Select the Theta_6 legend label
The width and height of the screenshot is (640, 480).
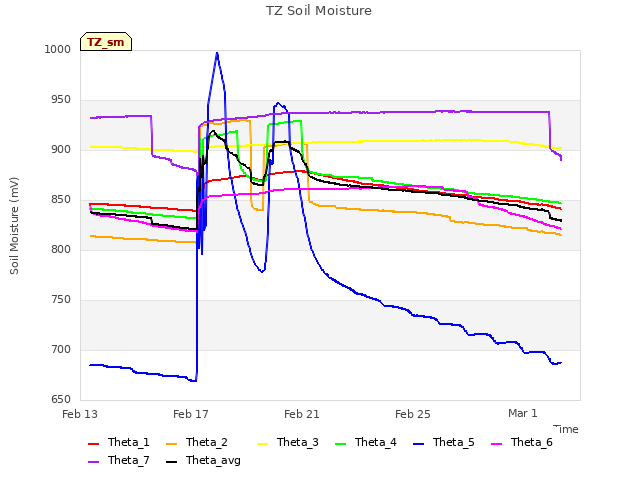point(531,442)
